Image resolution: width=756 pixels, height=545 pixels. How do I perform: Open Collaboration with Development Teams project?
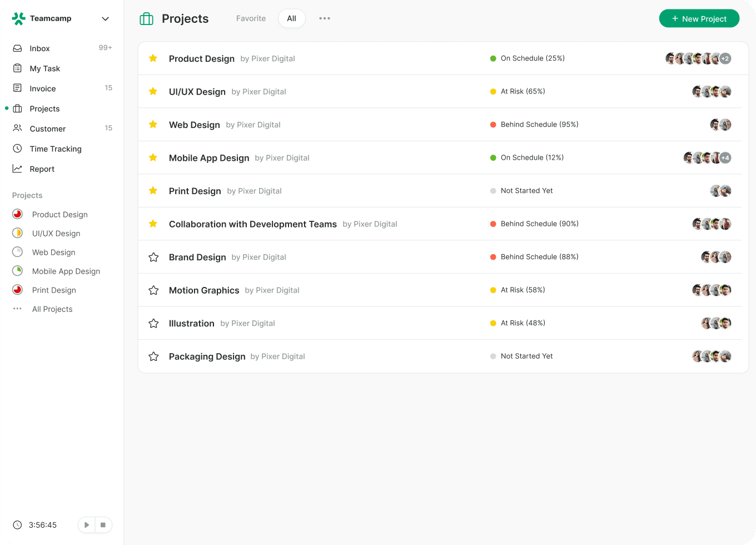252,224
